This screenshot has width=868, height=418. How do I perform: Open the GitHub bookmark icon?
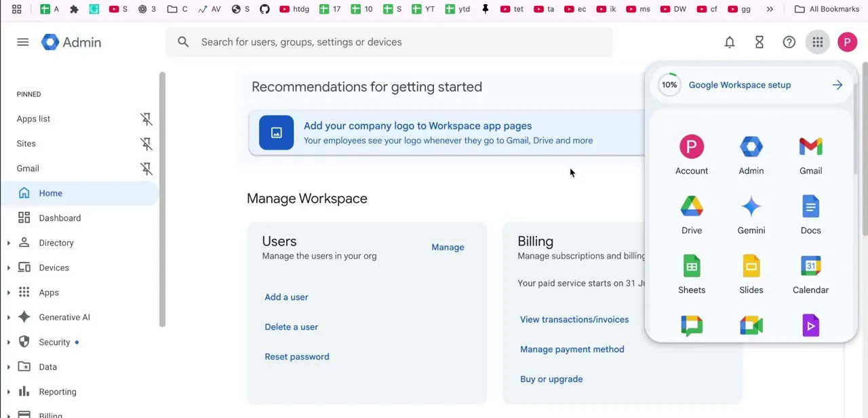[264, 9]
